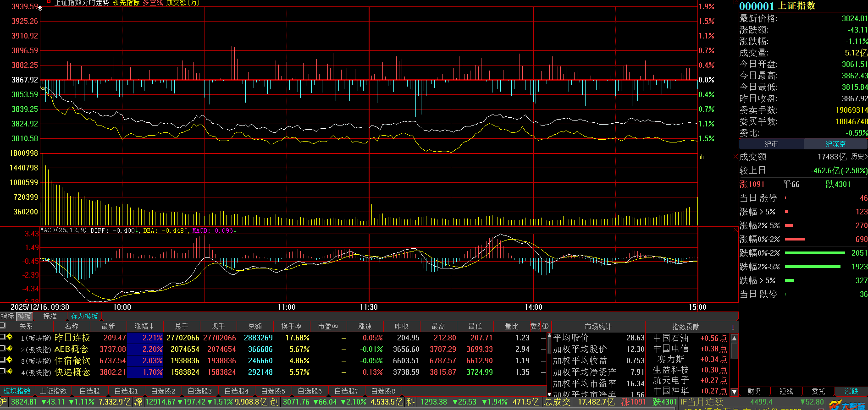
Task: Click the green 跌幅0%-2% distribution bar
Action: [815, 253]
